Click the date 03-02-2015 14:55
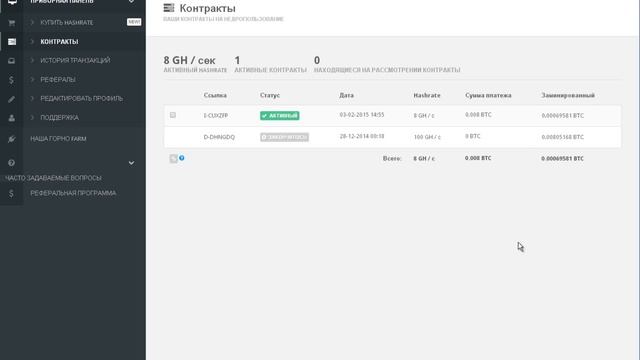This screenshot has width=640, height=360. (x=362, y=115)
